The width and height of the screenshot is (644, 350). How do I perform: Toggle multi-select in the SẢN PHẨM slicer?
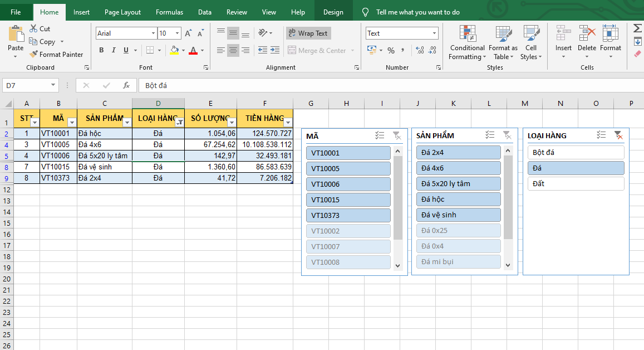pyautogui.click(x=490, y=135)
